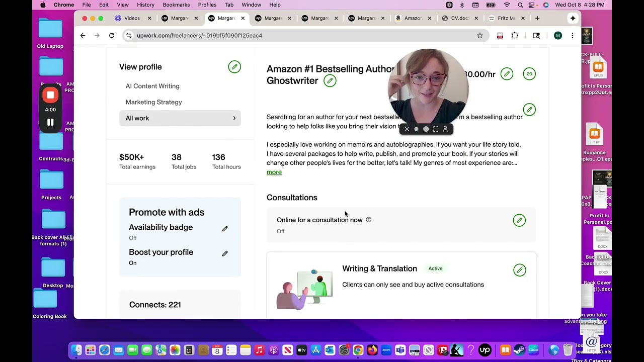Open Steam from the dock
The image size is (644, 362).
pyautogui.click(x=520, y=350)
